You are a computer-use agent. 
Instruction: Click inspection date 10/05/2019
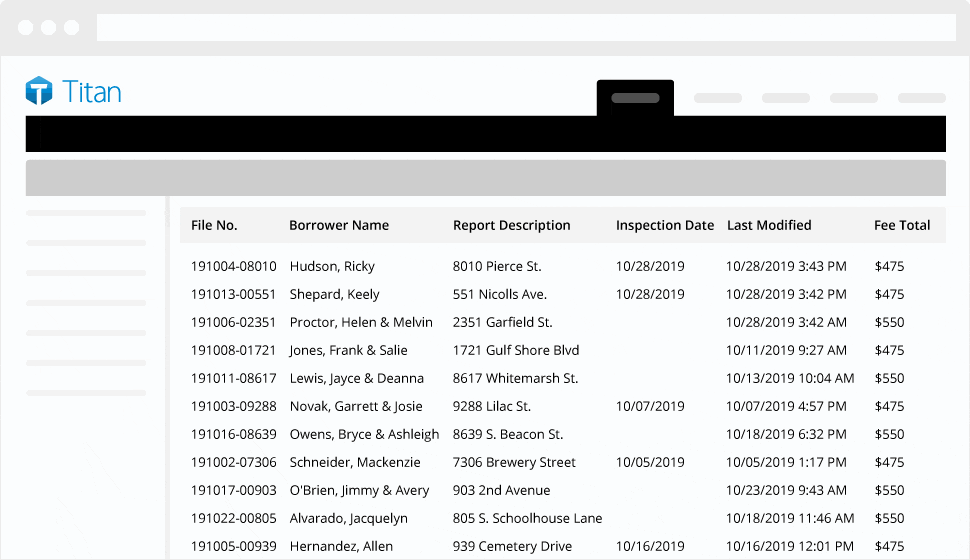point(650,462)
